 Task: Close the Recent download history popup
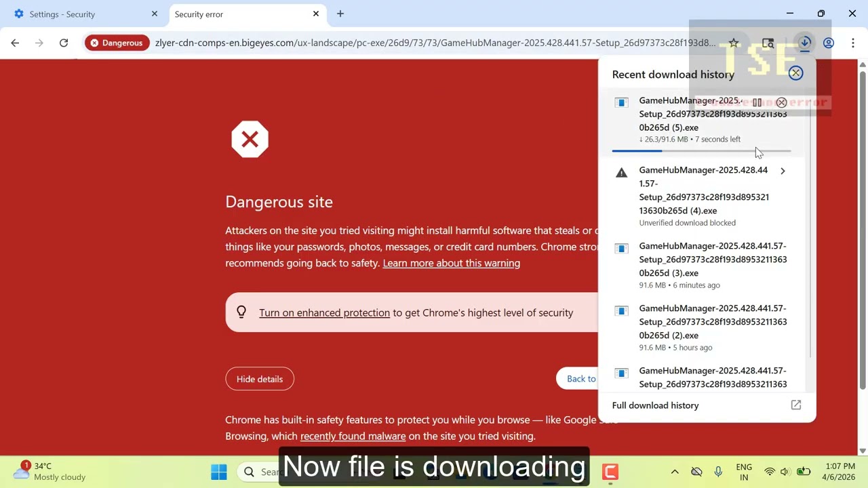[x=795, y=73]
